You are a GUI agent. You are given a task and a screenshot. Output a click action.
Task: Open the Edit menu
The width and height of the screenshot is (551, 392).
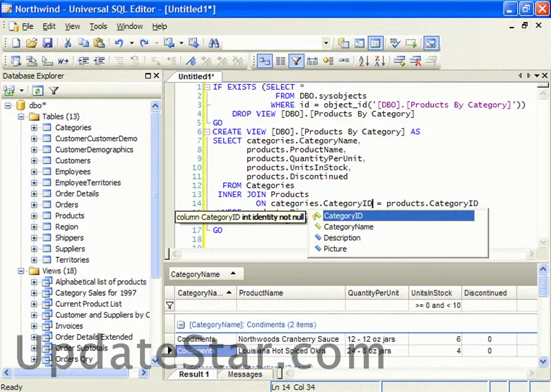(x=49, y=26)
